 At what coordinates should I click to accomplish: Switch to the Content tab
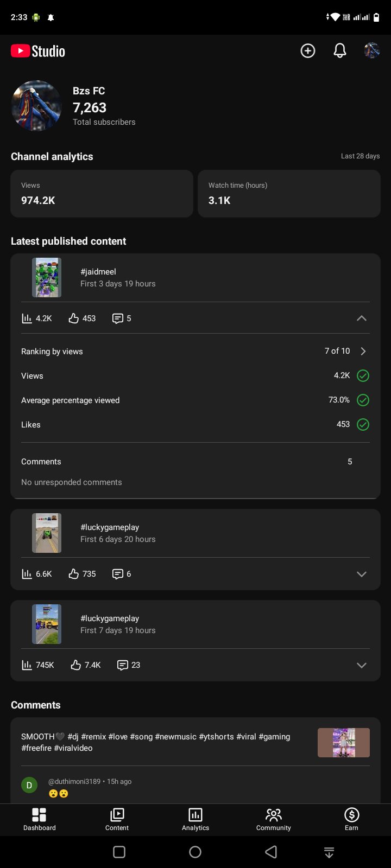pyautogui.click(x=117, y=819)
